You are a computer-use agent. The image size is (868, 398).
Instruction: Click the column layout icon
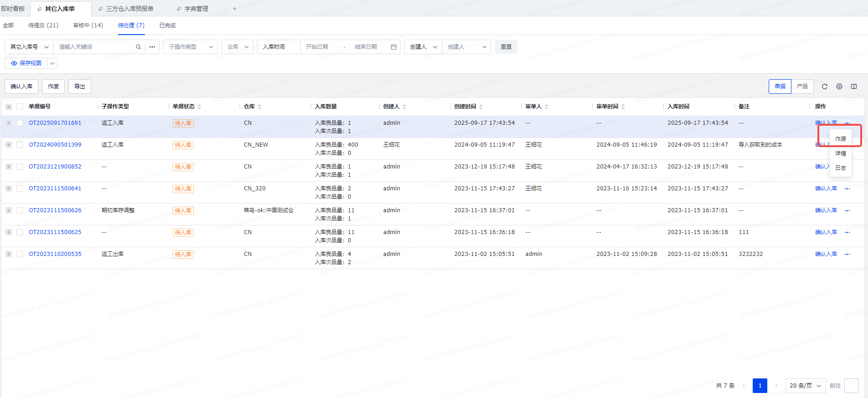click(853, 87)
